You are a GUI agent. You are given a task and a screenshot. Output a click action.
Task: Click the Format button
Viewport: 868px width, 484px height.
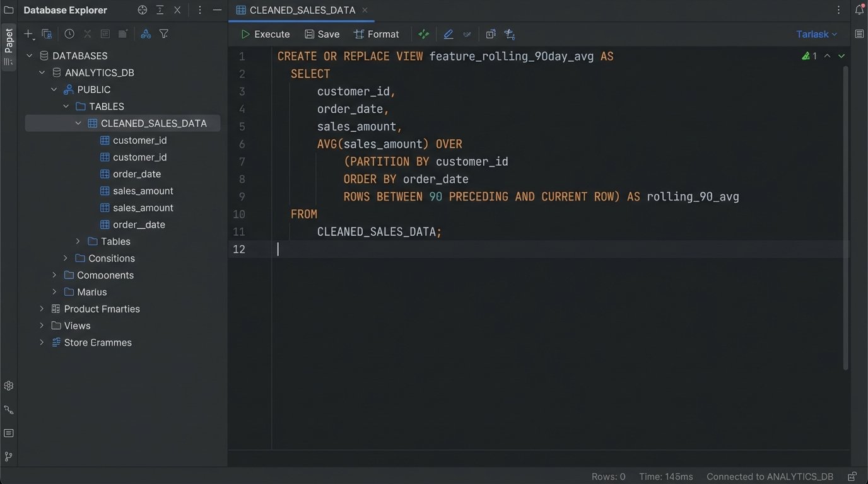[x=377, y=34]
